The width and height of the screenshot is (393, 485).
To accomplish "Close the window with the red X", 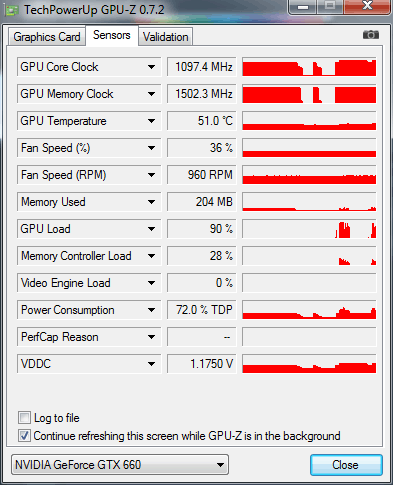I will [x=367, y=6].
